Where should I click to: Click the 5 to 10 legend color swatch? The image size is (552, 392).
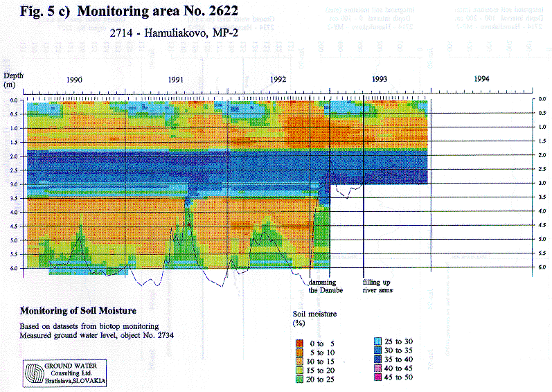[299, 353]
